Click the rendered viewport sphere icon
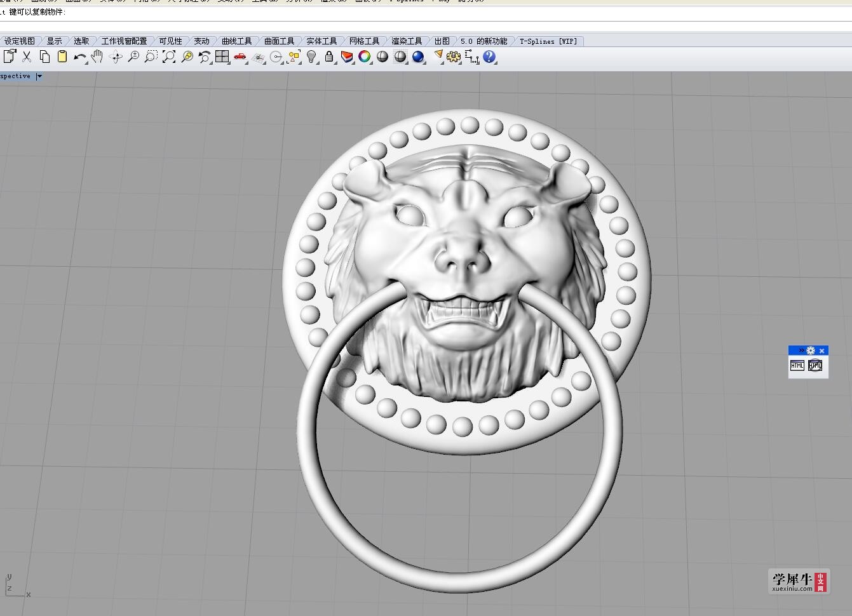Screen dimensions: 852x616 400,57
